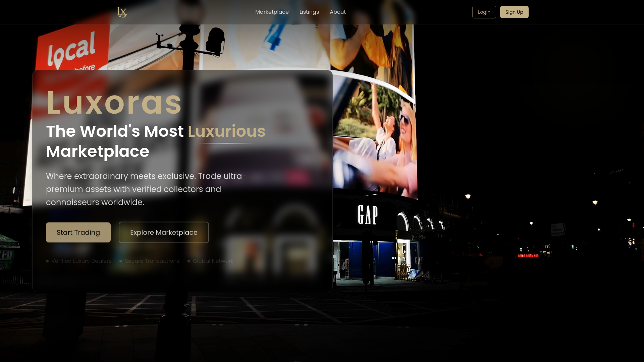Image resolution: width=644 pixels, height=362 pixels.
Task: Open the Marketplace section from the navigation
Action: 272,12
